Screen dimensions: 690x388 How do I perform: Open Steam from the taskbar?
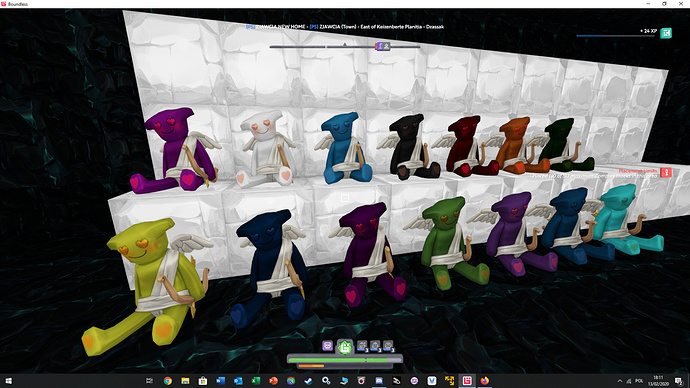coord(308,381)
